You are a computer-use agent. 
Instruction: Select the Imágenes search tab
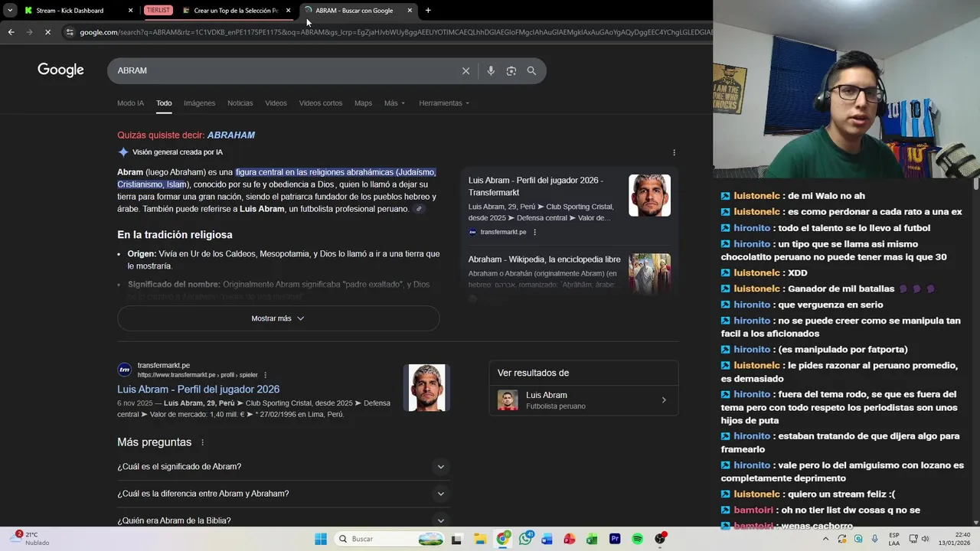[199, 103]
